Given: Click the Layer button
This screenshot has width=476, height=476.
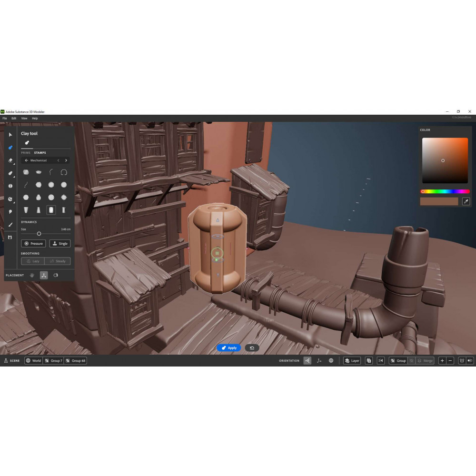Looking at the screenshot, I should pos(352,361).
